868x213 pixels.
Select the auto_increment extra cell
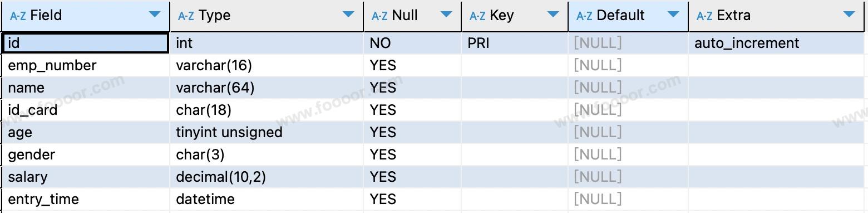(x=777, y=43)
